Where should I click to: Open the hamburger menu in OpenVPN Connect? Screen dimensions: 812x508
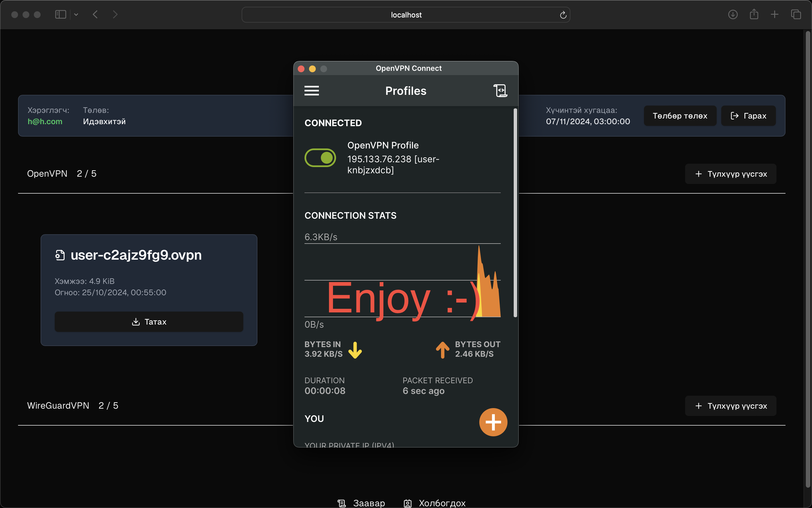pos(311,91)
